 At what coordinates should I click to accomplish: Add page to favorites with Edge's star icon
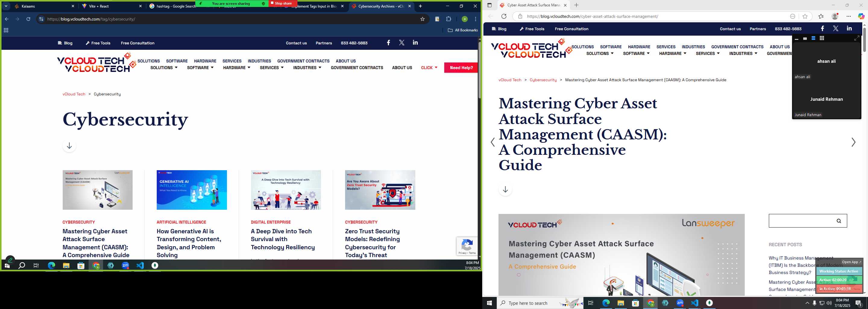click(x=805, y=16)
